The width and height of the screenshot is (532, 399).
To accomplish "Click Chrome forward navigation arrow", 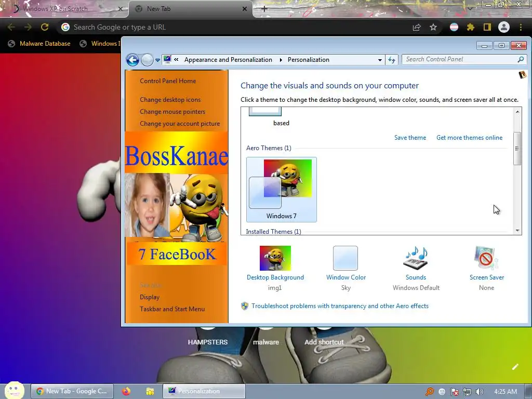I will pyautogui.click(x=28, y=27).
